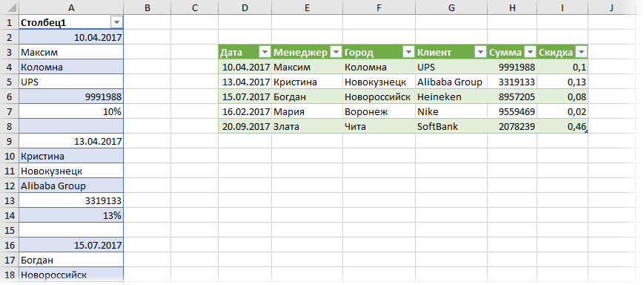Screen dimensions: 644x285
Task: Open the Сумма filter arrow
Action: pyautogui.click(x=530, y=52)
